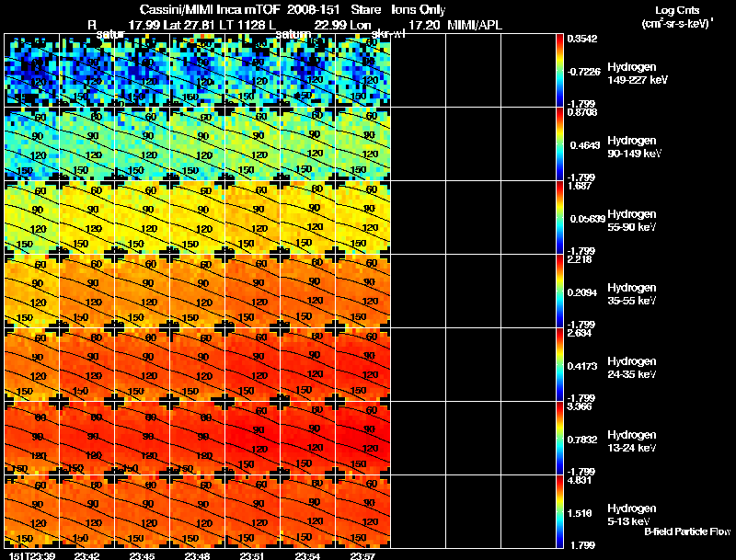The width and height of the screenshot is (736, 560).
Task: Select the 'Hydrogen 35-55 keV' label
Action: tap(632, 294)
